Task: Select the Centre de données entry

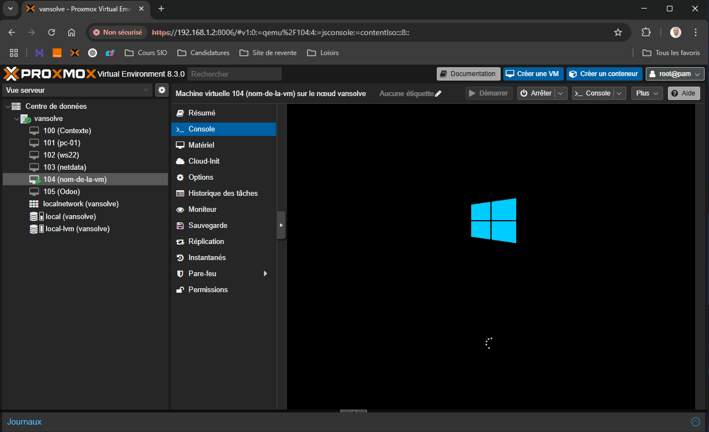Action: [56, 106]
